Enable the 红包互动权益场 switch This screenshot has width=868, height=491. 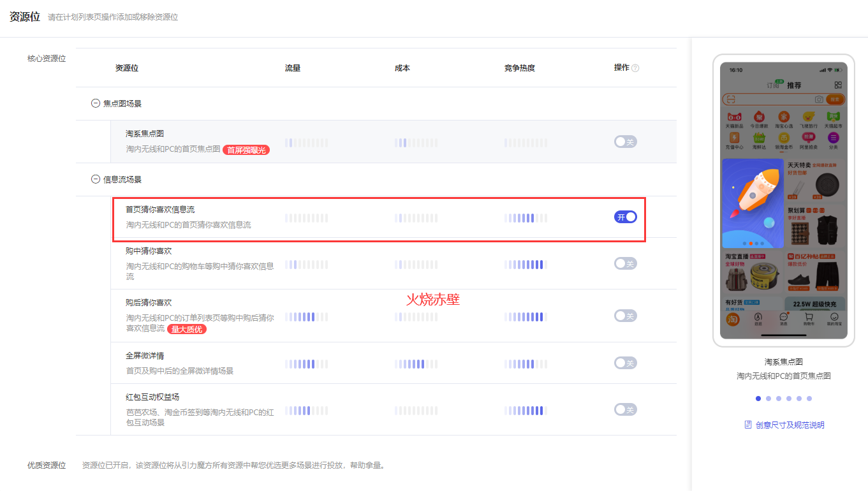pos(625,409)
